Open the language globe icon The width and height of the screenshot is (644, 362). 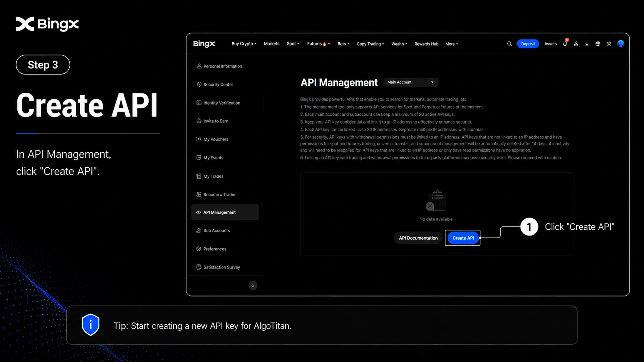[x=598, y=44]
